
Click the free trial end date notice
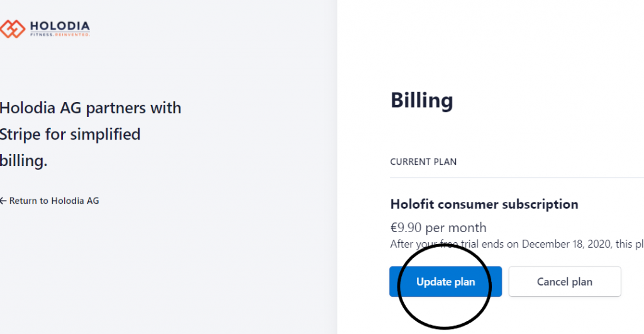click(x=517, y=244)
